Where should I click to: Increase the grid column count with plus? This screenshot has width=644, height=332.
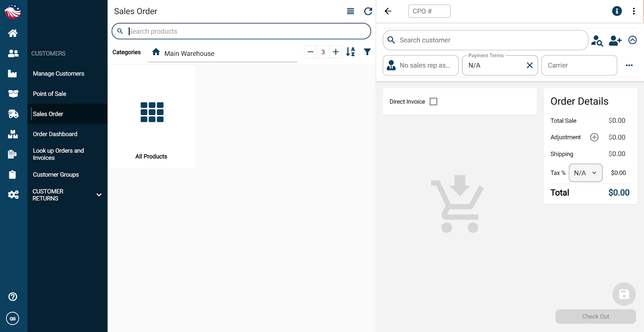[336, 52]
